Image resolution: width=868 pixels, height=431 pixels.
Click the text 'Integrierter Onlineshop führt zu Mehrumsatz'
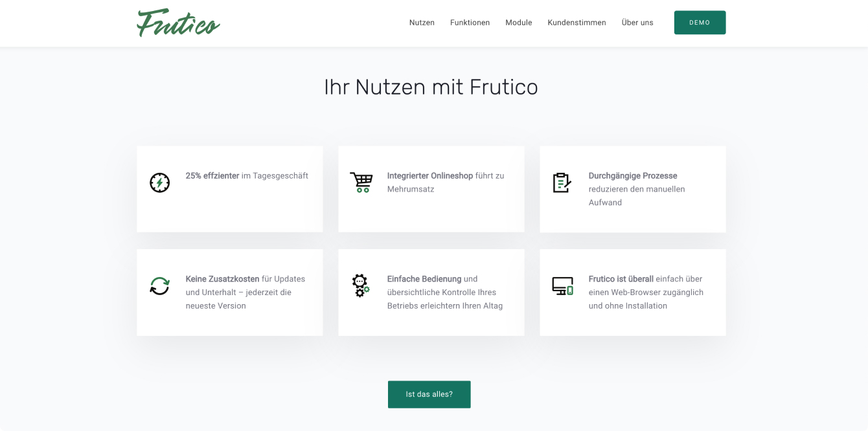[446, 182]
